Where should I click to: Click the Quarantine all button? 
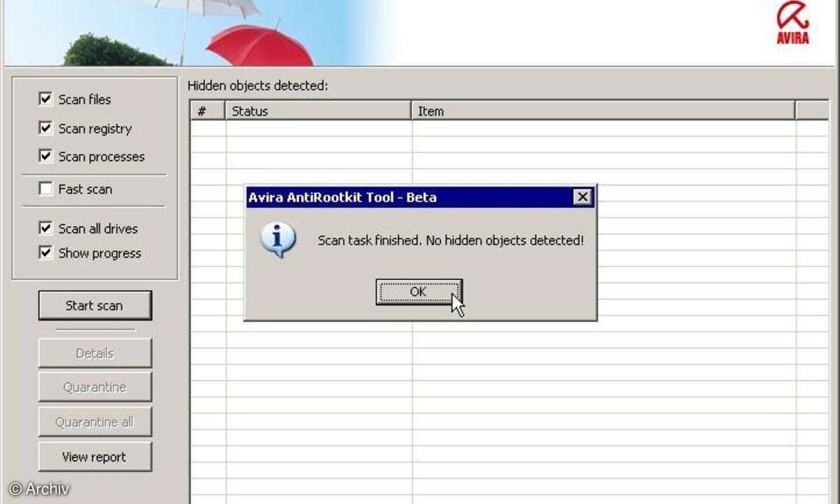coord(94,422)
